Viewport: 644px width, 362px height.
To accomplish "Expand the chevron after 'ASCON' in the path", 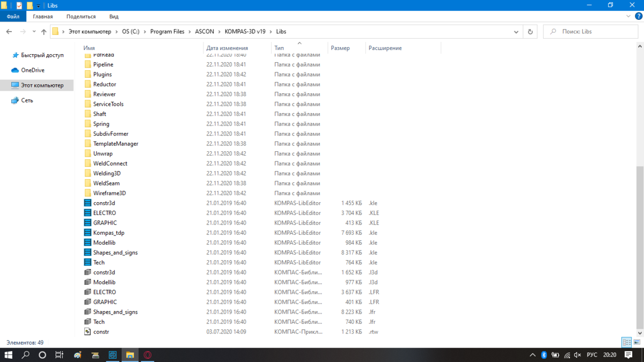I will click(219, 32).
